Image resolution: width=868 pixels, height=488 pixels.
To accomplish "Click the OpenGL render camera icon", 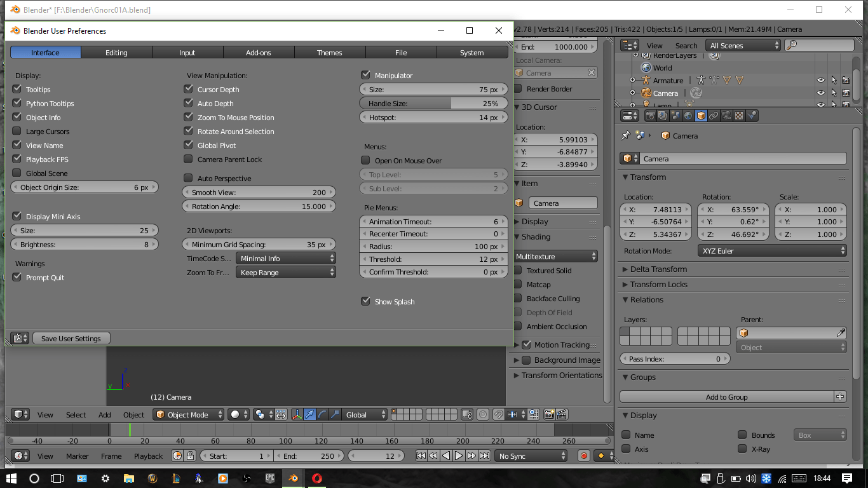I will pos(549,414).
